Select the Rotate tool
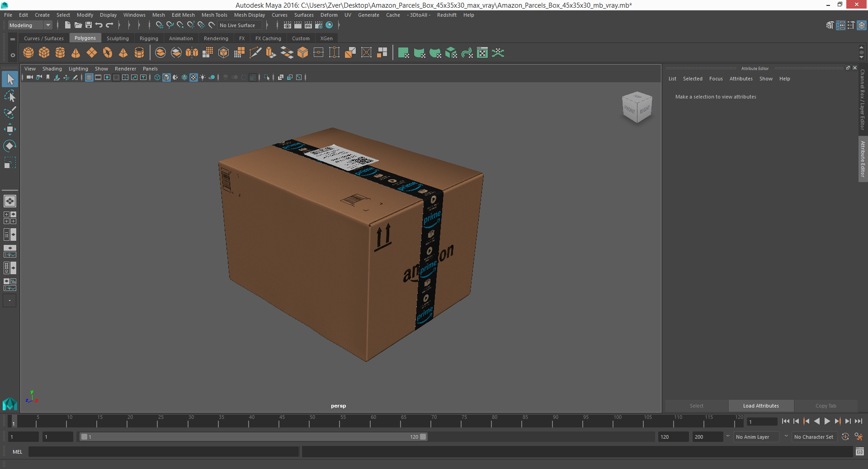This screenshot has height=469, width=868. [10, 145]
